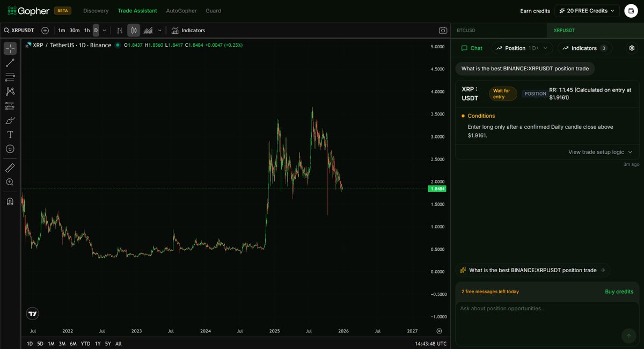Select the crosshair cursor tool

(10, 48)
